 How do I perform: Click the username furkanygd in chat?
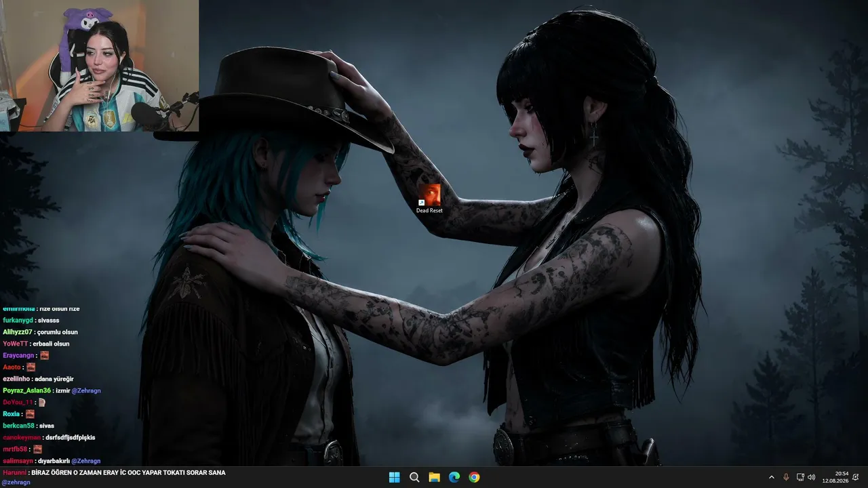tap(17, 320)
